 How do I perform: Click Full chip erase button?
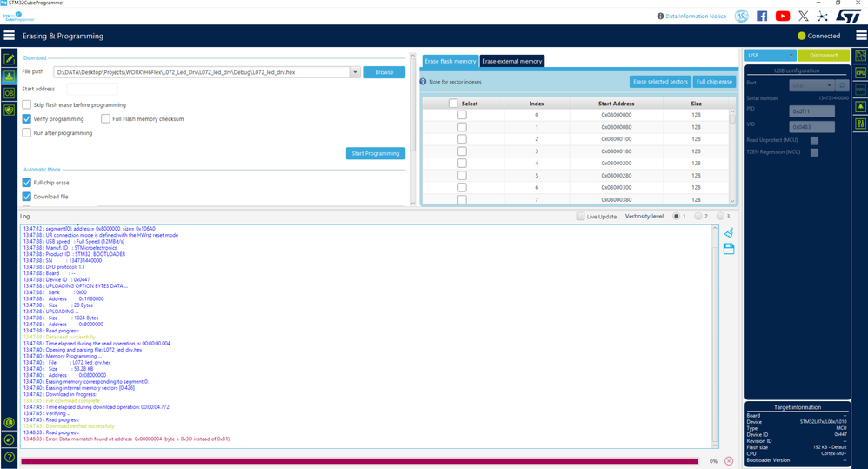tap(714, 82)
